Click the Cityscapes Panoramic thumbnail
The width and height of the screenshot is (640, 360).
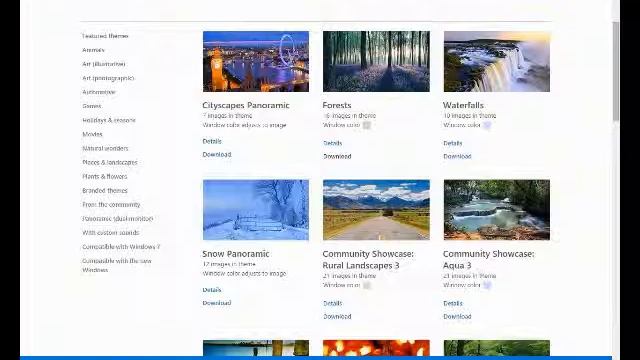point(256,61)
